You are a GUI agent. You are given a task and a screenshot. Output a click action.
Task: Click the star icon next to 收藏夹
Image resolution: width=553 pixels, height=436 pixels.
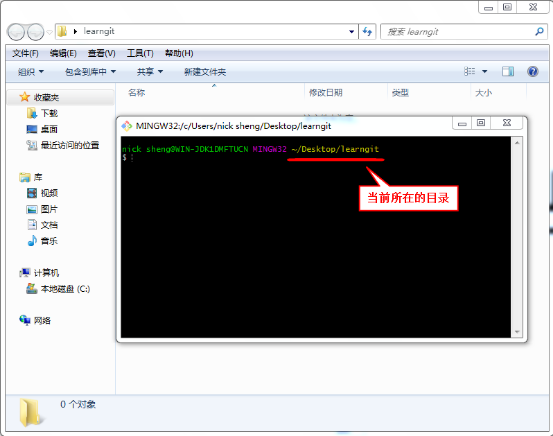25,97
